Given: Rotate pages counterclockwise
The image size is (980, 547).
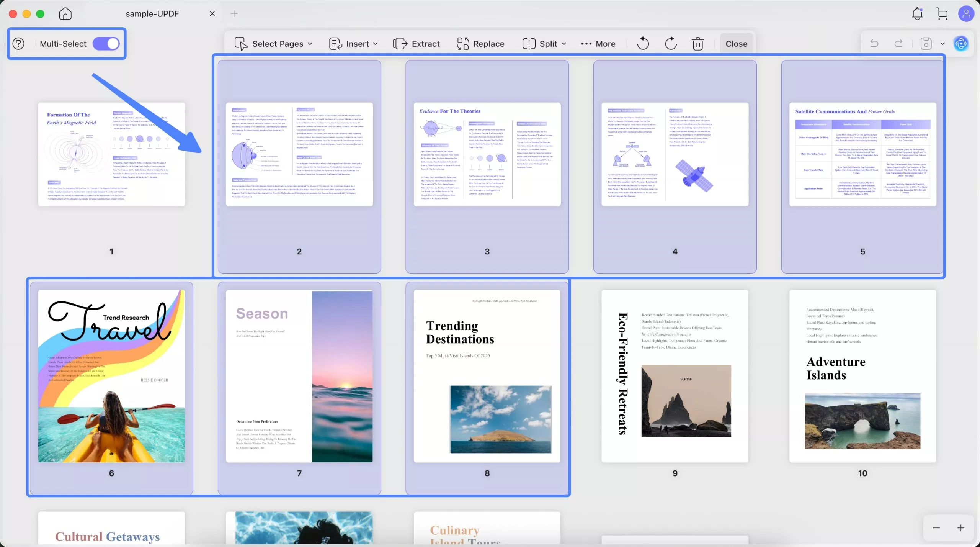Looking at the screenshot, I should 643,44.
